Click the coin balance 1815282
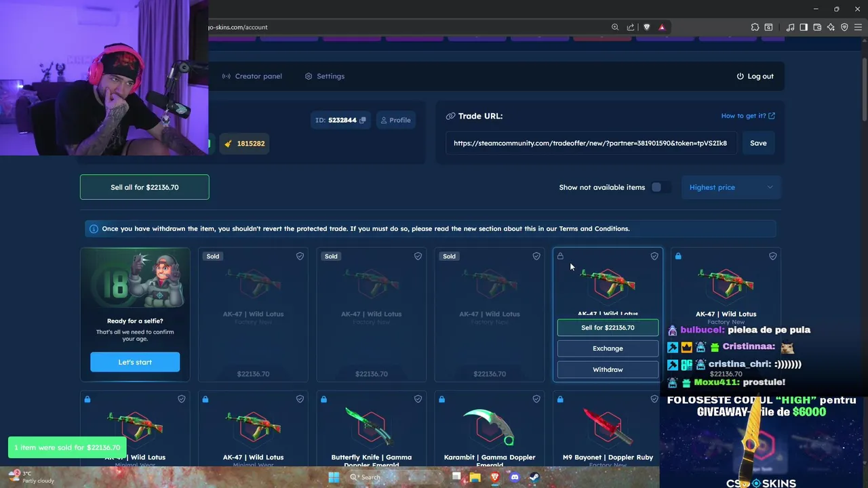 pyautogui.click(x=244, y=144)
